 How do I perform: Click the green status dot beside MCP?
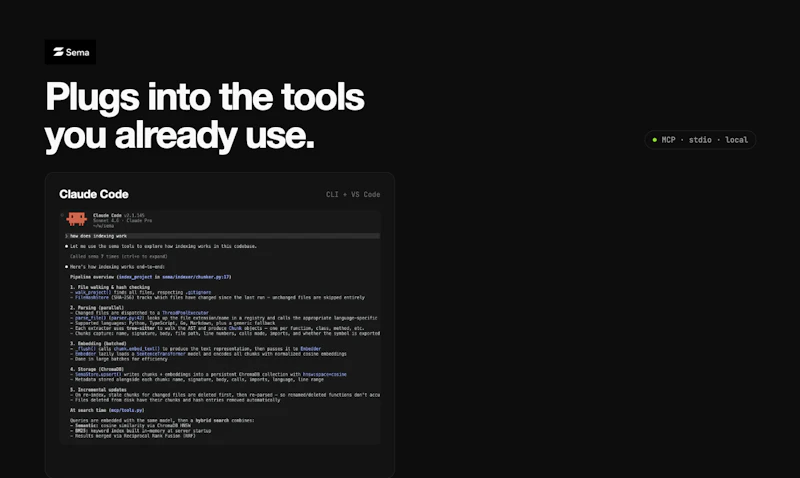tap(655, 140)
